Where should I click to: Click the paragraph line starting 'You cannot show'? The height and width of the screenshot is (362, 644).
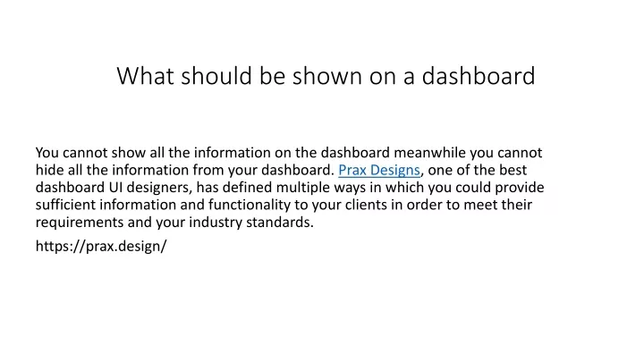[x=289, y=153]
